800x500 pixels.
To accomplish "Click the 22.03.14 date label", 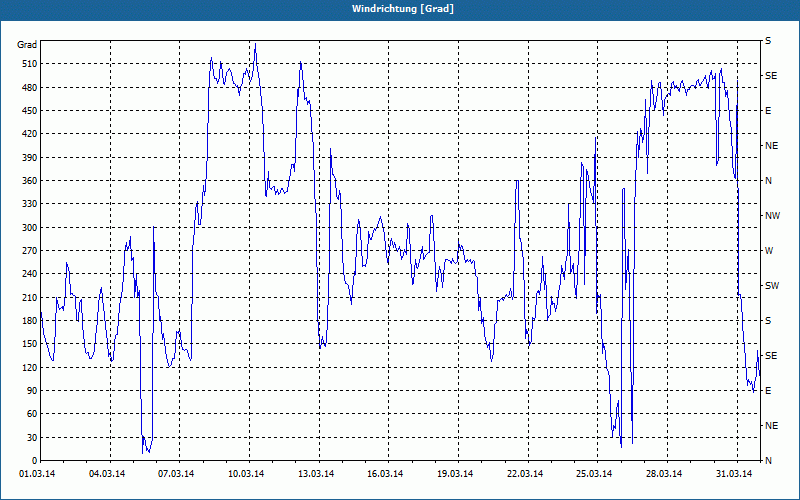I will point(525,474).
